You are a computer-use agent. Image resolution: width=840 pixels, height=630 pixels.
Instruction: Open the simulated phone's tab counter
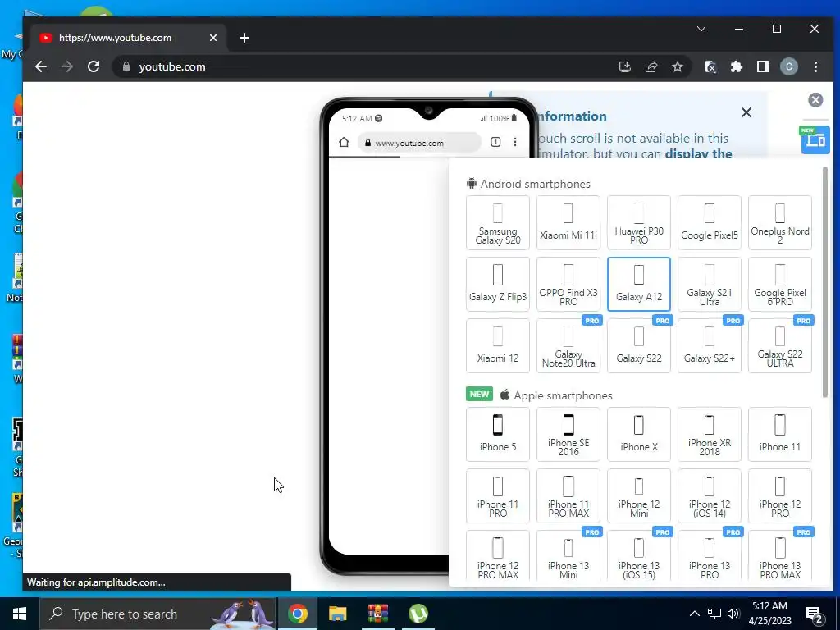click(495, 142)
